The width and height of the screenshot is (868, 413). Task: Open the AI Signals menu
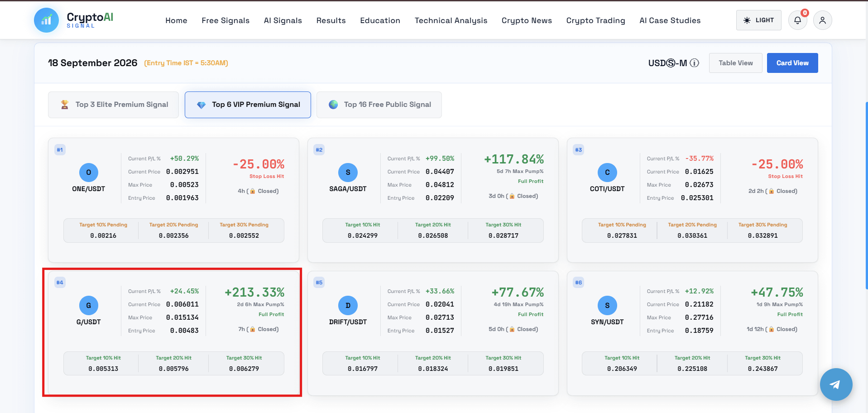point(283,20)
